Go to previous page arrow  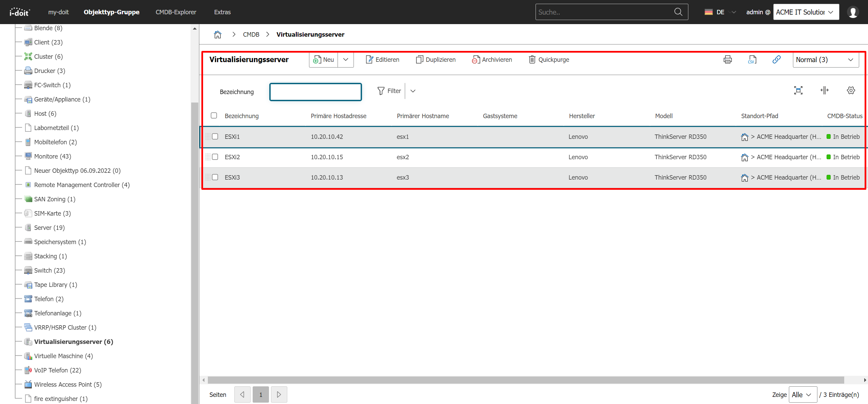[242, 394]
